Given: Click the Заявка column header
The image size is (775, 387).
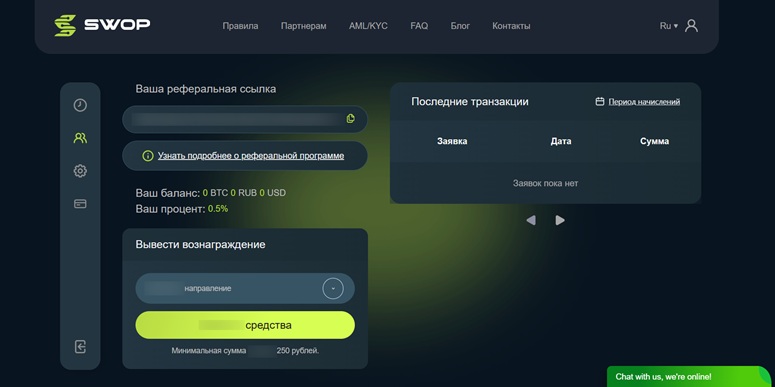Looking at the screenshot, I should 452,141.
